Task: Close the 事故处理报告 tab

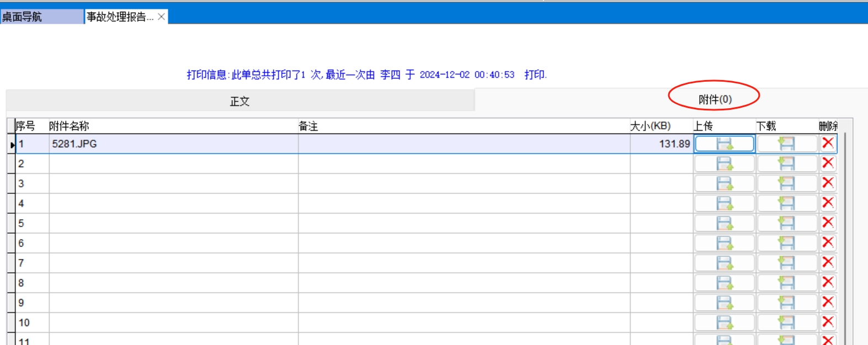Action: pyautogui.click(x=161, y=17)
